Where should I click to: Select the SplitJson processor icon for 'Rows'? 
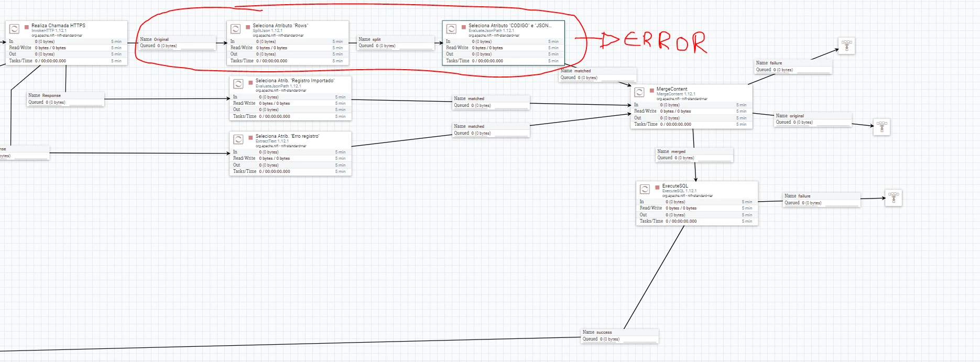point(236,29)
